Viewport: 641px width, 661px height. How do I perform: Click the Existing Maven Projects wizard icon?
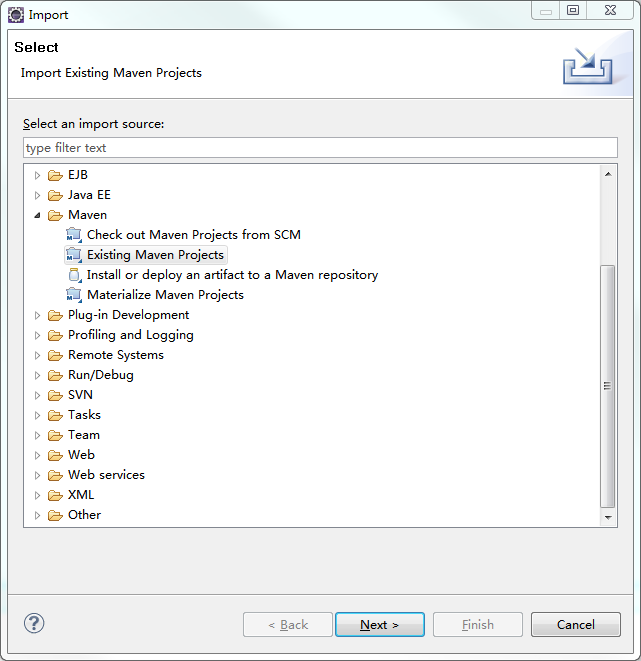tap(74, 255)
